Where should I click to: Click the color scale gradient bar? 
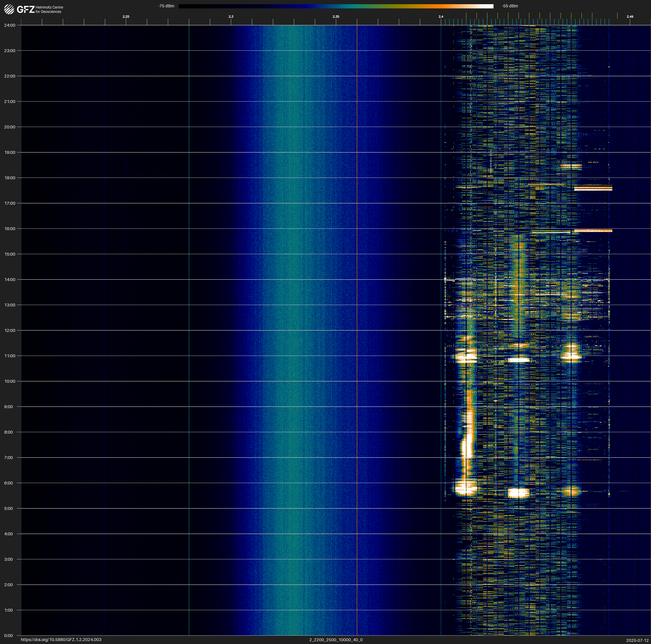[x=336, y=6]
